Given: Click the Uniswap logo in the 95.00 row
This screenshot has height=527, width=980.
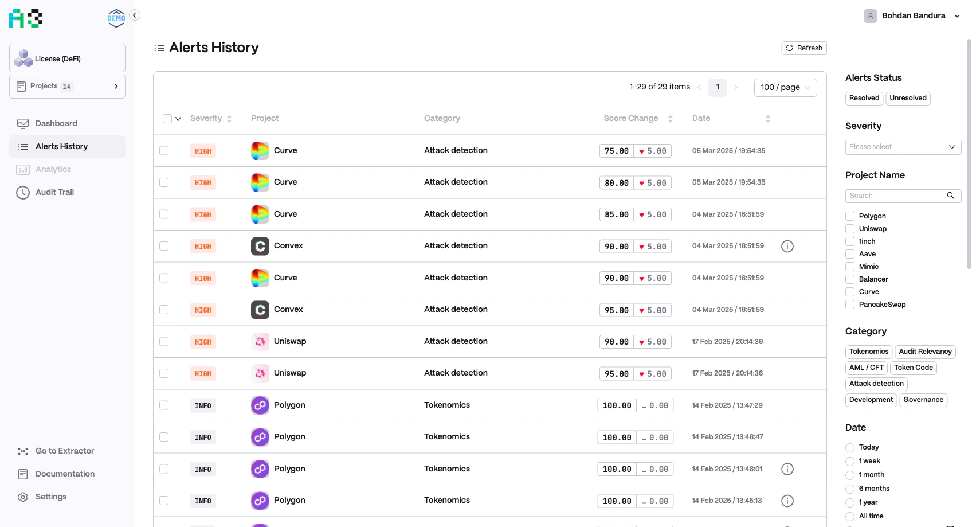Looking at the screenshot, I should coord(260,373).
